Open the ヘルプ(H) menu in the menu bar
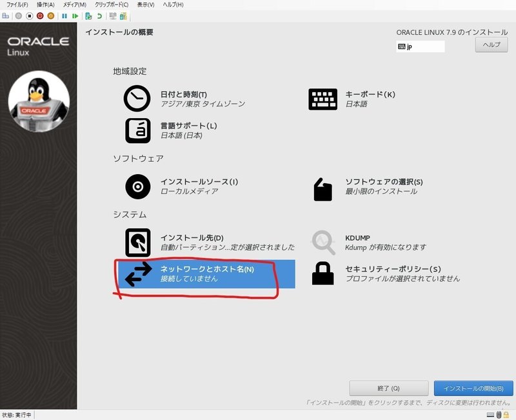The width and height of the screenshot is (516, 420). (173, 5)
